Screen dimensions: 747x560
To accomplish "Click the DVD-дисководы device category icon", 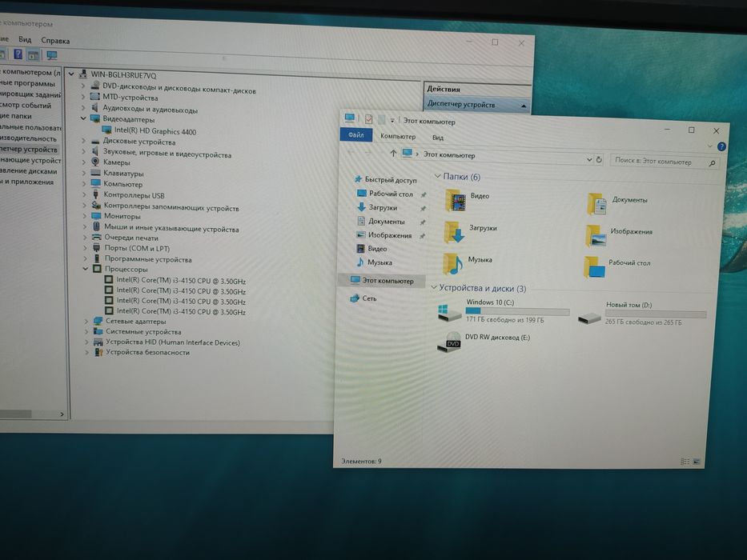I will click(95, 86).
